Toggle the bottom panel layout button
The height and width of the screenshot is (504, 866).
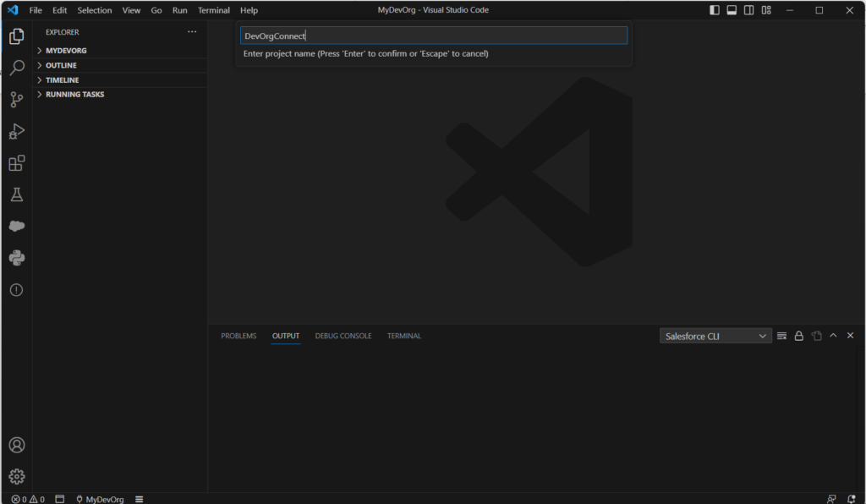[732, 10]
